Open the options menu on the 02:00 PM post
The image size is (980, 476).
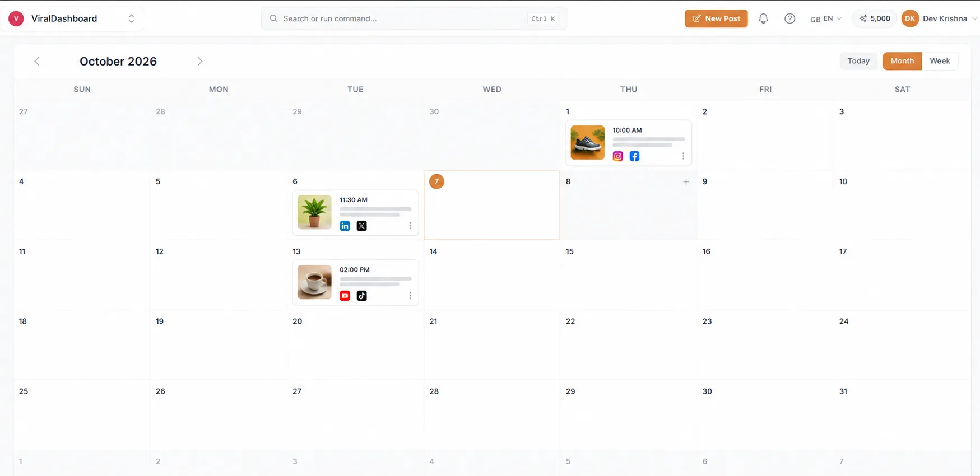410,296
